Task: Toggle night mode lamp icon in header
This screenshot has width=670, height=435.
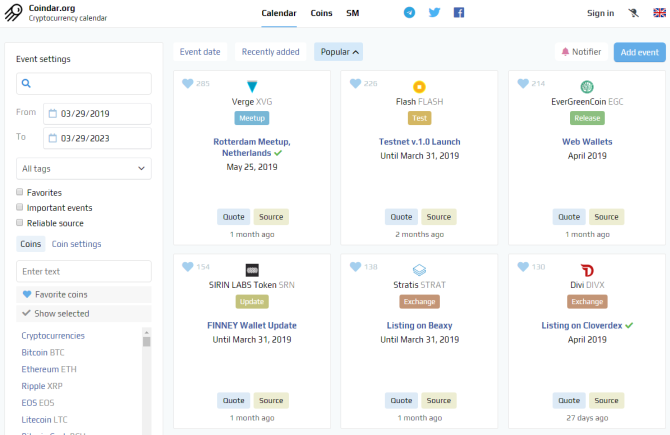Action: [633, 13]
